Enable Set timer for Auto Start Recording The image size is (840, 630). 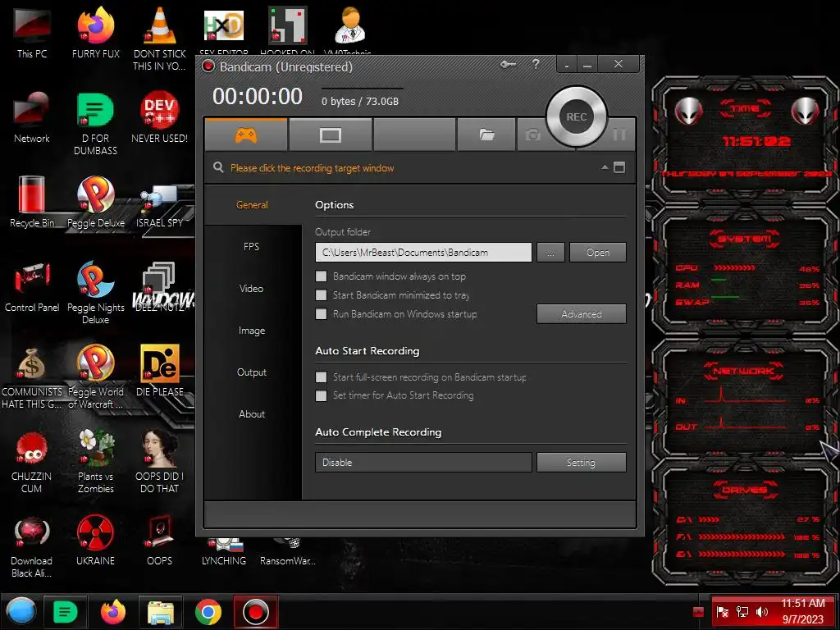click(x=321, y=395)
